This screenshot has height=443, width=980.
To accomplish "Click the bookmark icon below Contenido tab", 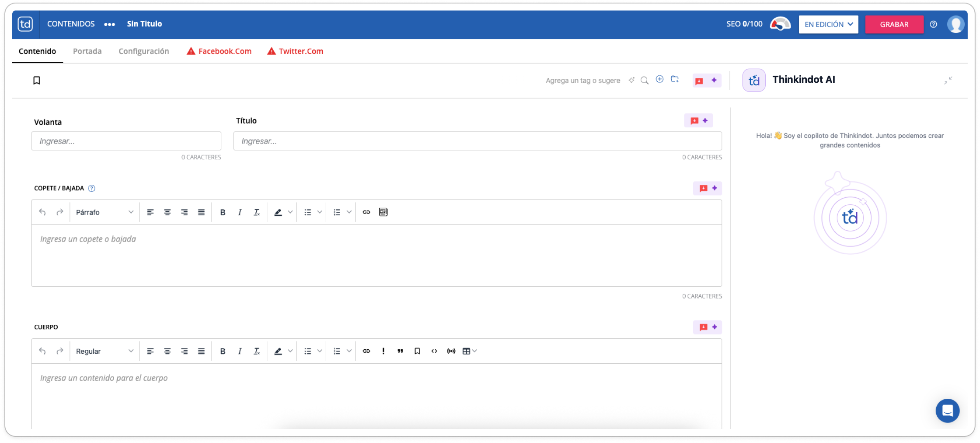I will click(x=37, y=81).
